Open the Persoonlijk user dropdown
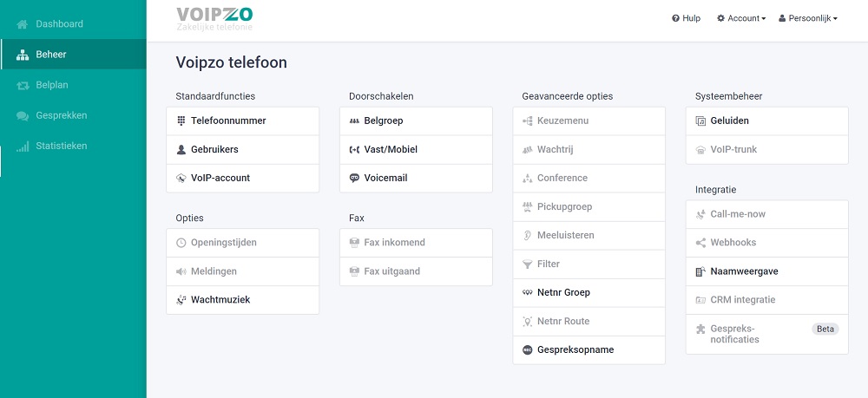The image size is (868, 398). (807, 18)
